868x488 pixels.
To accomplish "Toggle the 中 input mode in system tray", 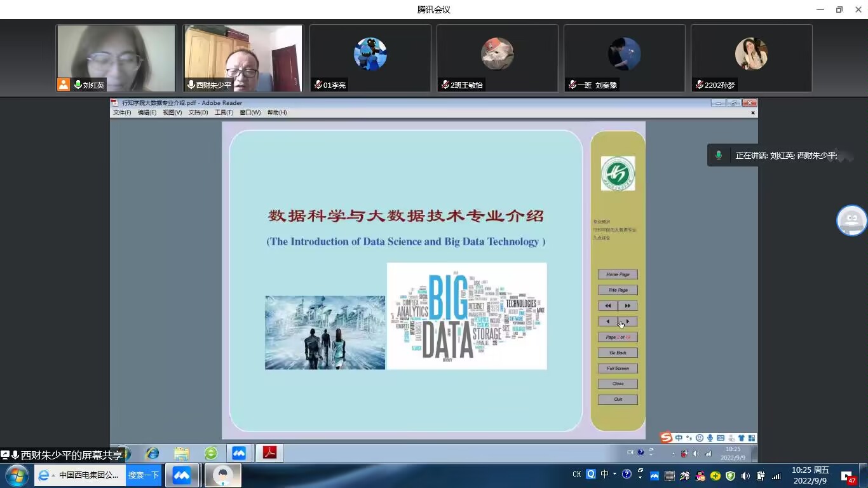I will tap(604, 474).
